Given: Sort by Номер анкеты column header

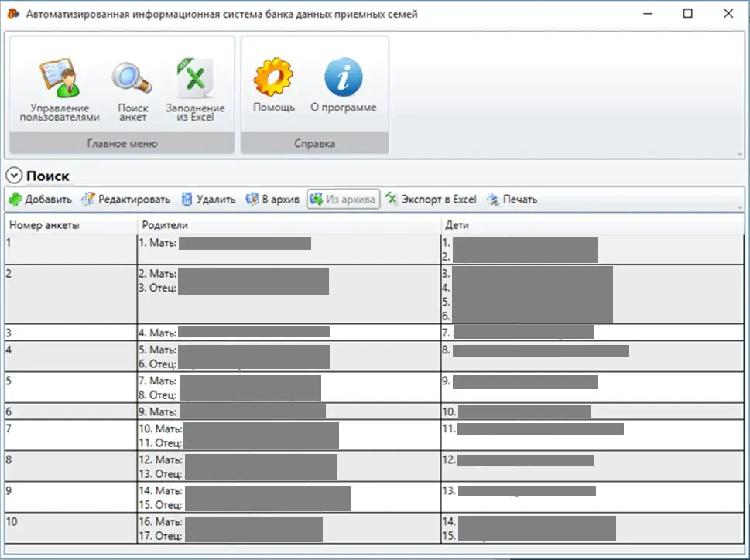Looking at the screenshot, I should click(70, 225).
